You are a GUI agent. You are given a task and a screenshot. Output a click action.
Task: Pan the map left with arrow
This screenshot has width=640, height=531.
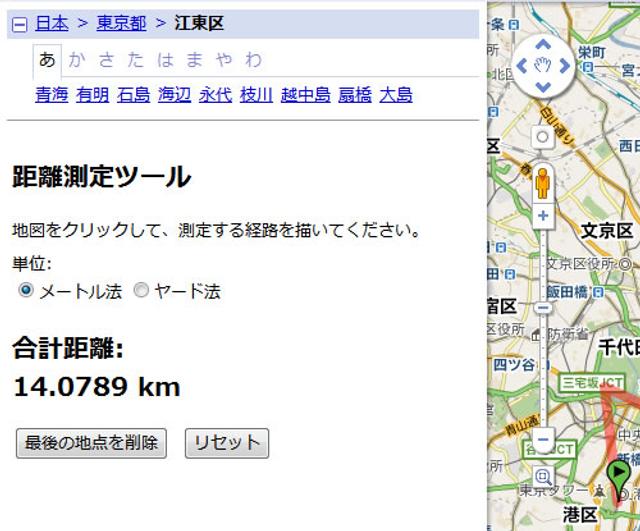tap(522, 66)
